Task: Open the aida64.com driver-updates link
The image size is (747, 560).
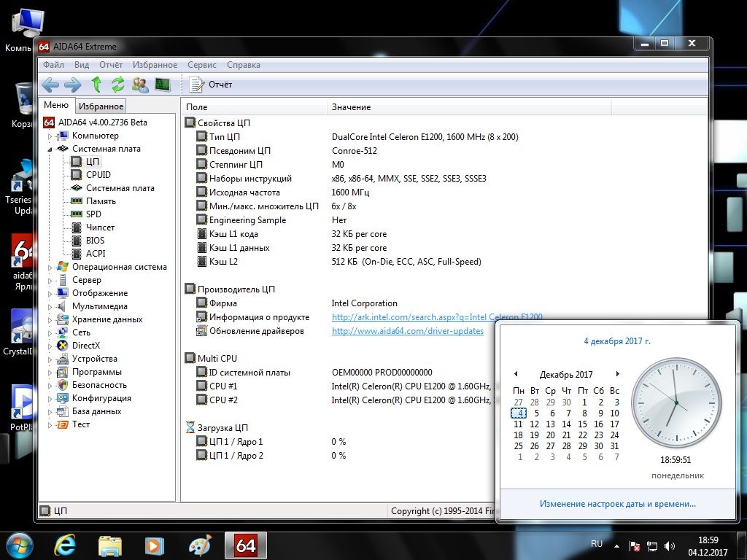Action: click(x=407, y=330)
